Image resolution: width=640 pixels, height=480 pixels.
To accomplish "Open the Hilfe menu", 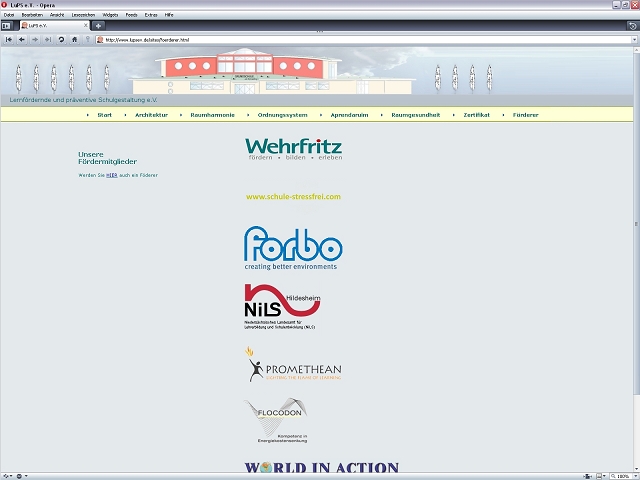I will 169,15.
